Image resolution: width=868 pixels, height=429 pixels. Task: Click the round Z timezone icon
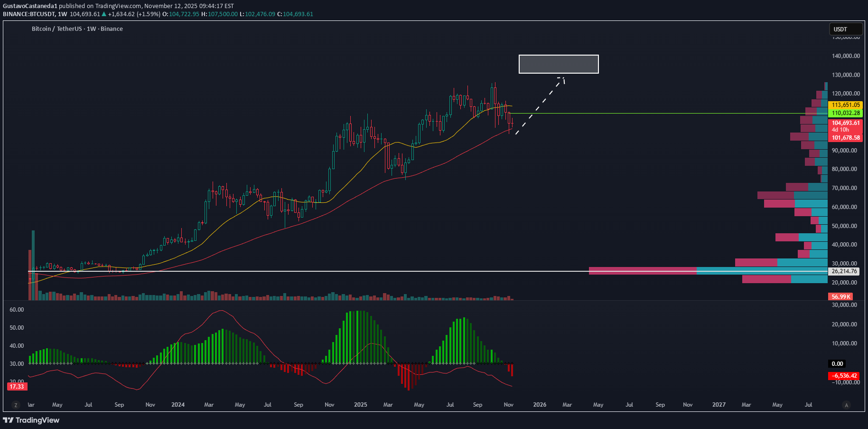tap(16, 405)
